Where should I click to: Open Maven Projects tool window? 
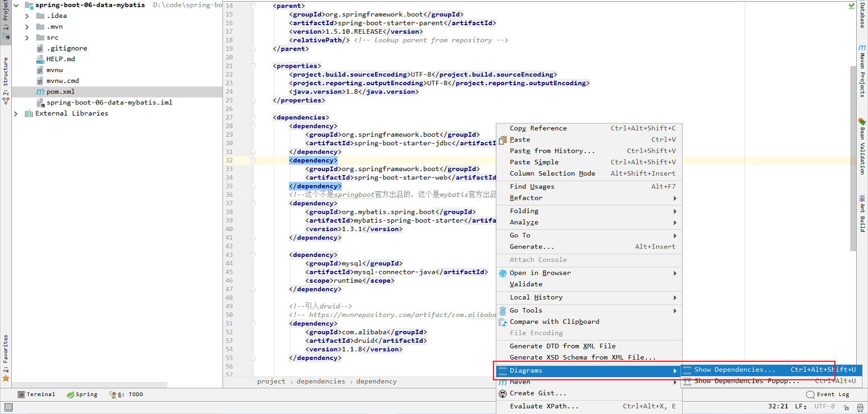click(862, 71)
